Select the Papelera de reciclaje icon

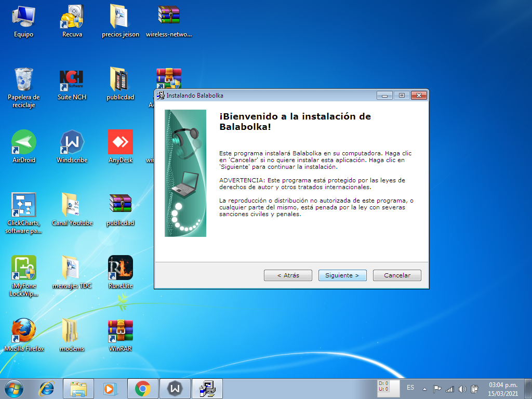[24, 88]
